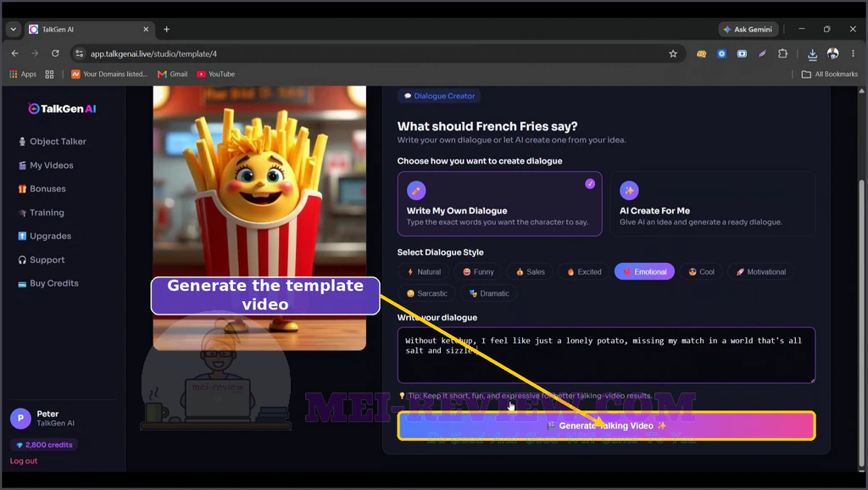The height and width of the screenshot is (490, 868).
Task: Open the Chrome profile avatar
Action: point(832,53)
